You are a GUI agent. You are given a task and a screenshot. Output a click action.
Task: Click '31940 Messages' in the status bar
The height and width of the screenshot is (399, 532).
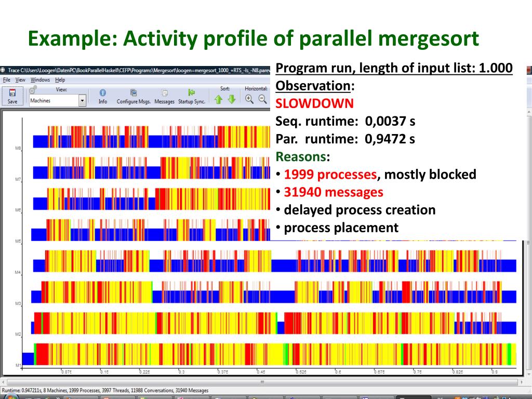tap(192, 391)
